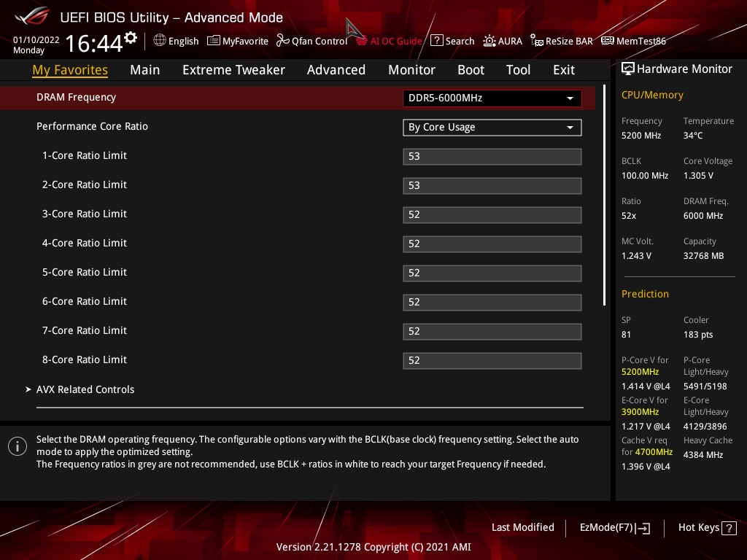Toggle ReSize BAR icon

coord(537,41)
